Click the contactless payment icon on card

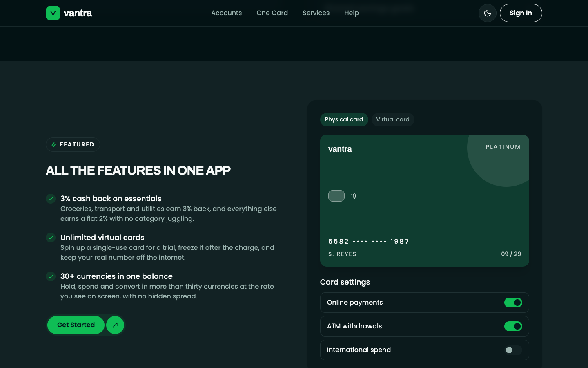(354, 196)
